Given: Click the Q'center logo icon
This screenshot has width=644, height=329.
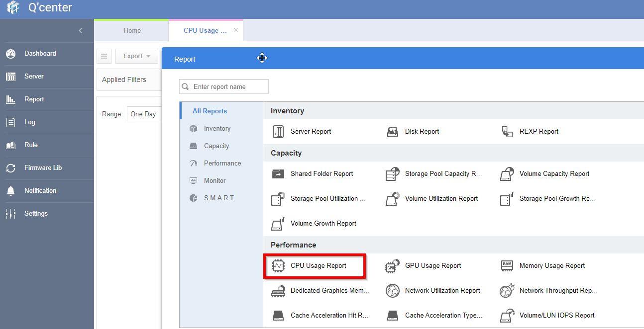Looking at the screenshot, I should (13, 7).
